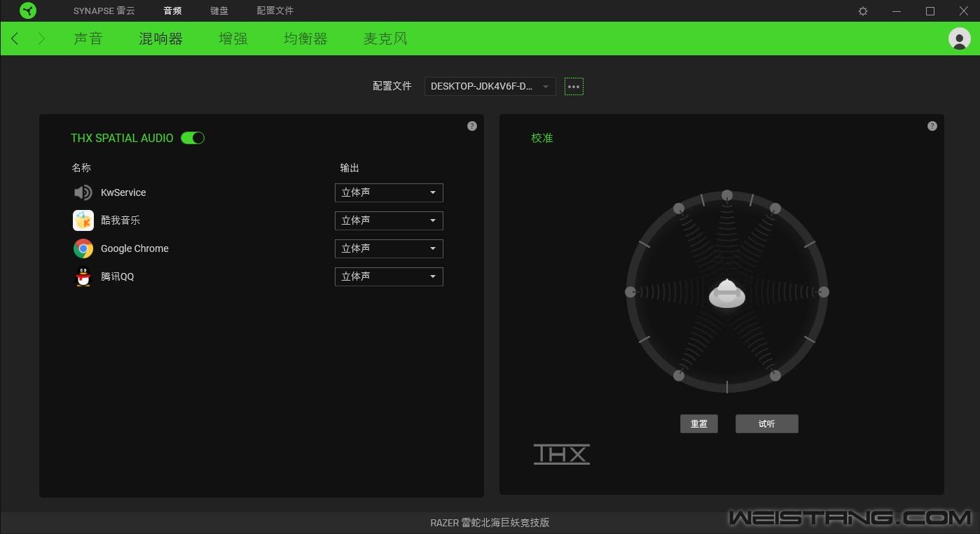Open profile more options (...) button
980x534 pixels.
[x=574, y=87]
